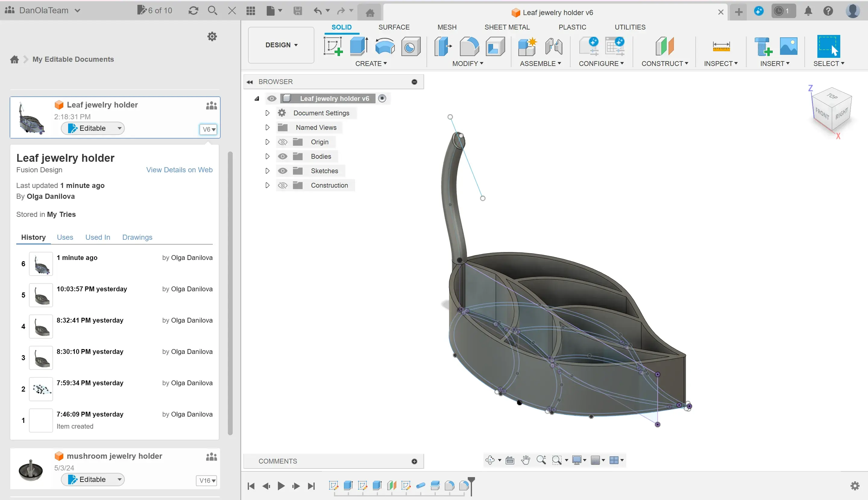Open the MODIFY dropdown menu

point(468,64)
